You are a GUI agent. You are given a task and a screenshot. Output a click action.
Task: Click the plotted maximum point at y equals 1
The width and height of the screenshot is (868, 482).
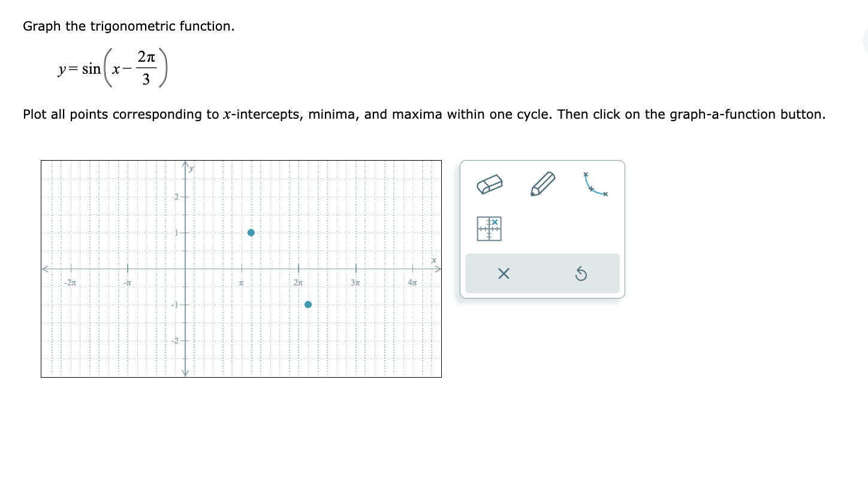tap(251, 232)
